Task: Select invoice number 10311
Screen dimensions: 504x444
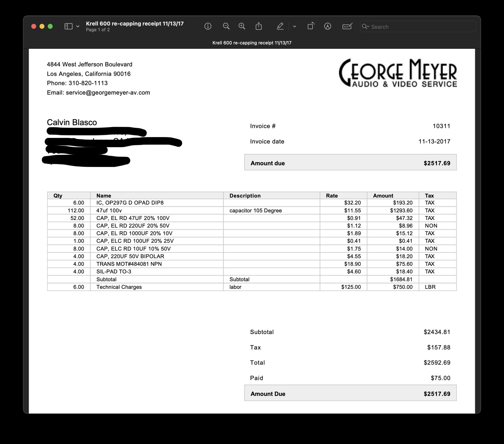Action: tap(441, 126)
